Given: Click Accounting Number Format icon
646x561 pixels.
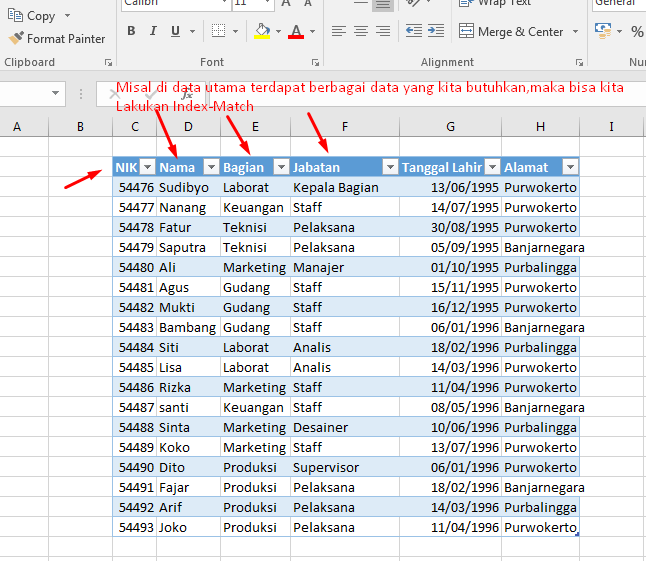Looking at the screenshot, I should tap(603, 31).
